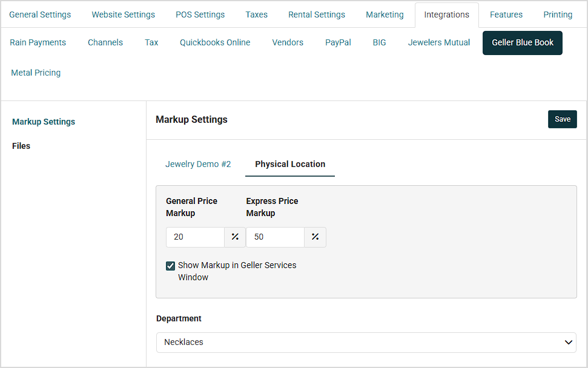The width and height of the screenshot is (588, 368).
Task: Open the Metal Pricing integration
Action: point(36,73)
